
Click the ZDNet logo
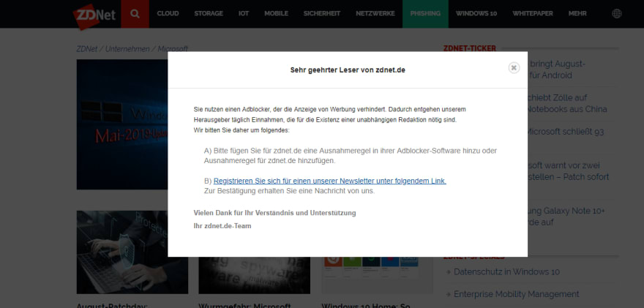pos(94,15)
